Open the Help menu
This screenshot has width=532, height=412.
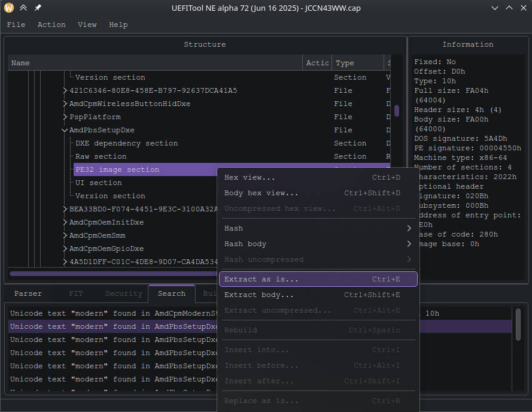click(118, 25)
